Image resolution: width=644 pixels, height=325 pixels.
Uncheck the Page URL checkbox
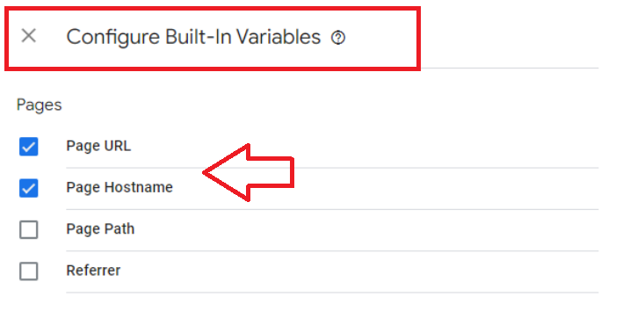tap(29, 147)
